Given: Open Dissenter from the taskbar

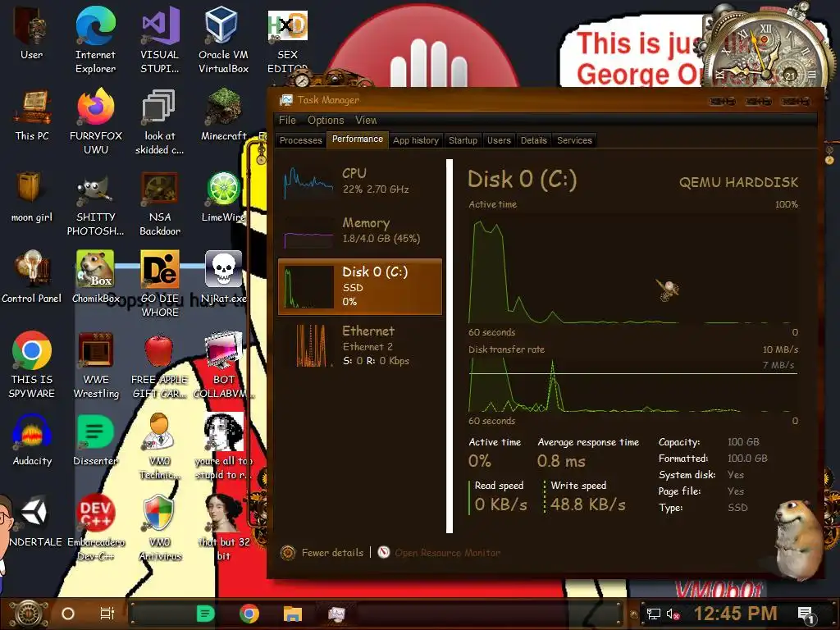Looking at the screenshot, I should tap(205, 614).
